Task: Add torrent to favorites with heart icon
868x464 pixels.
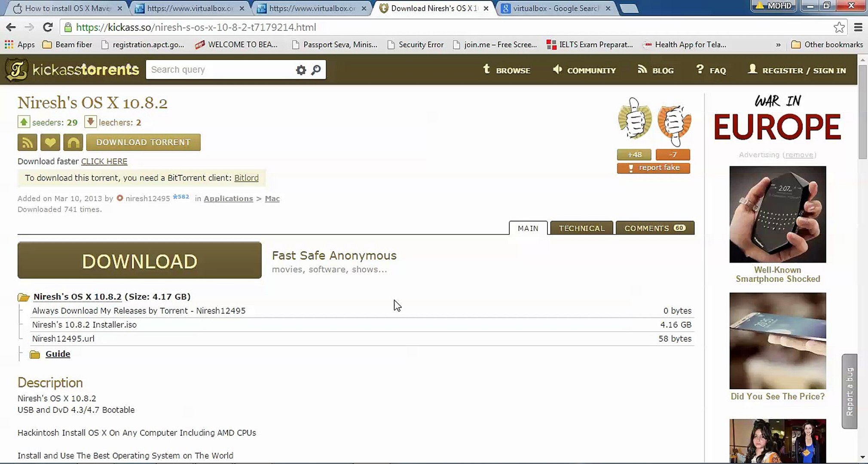Action: point(50,142)
